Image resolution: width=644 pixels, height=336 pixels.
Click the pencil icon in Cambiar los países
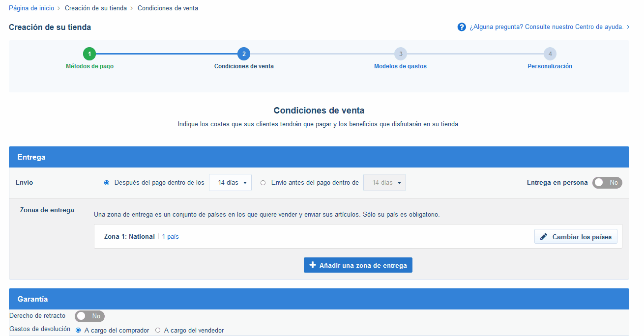point(544,237)
